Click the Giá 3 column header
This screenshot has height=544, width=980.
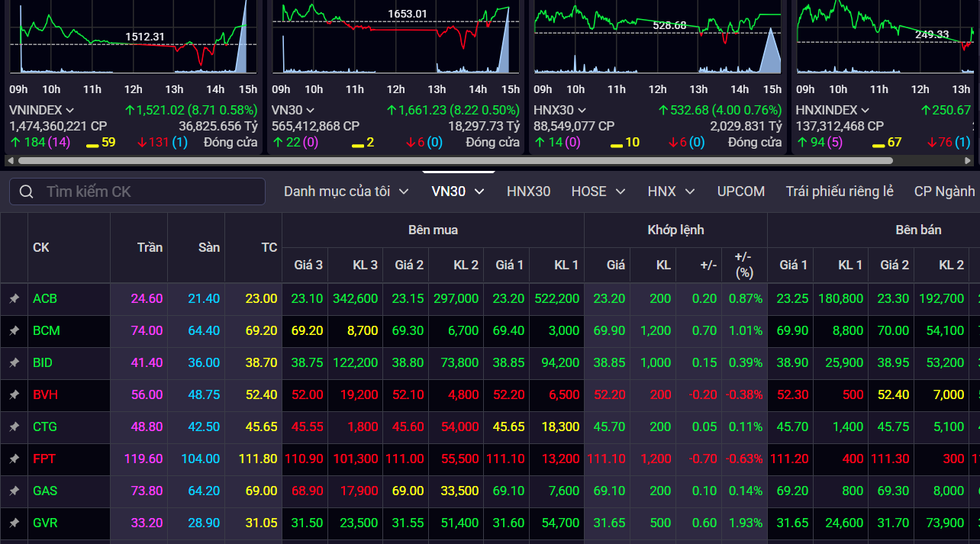tap(308, 266)
